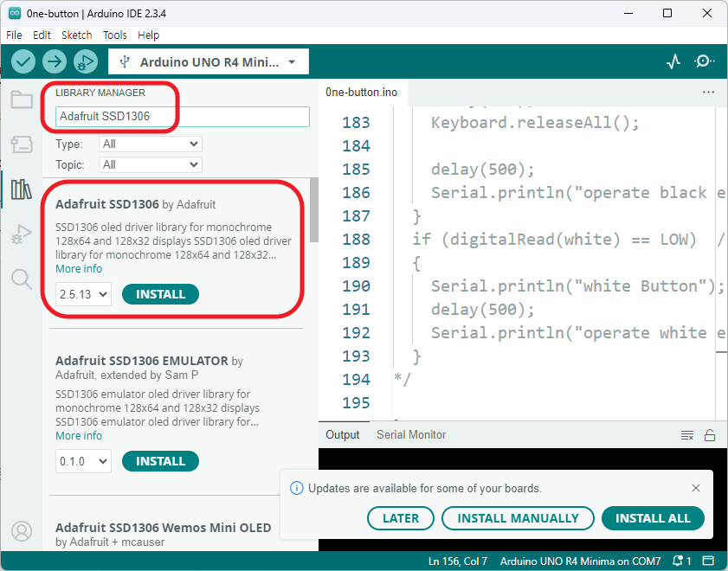Viewport: 728px width, 571px height.
Task: Open the Type filter dropdown
Action: pos(151,144)
